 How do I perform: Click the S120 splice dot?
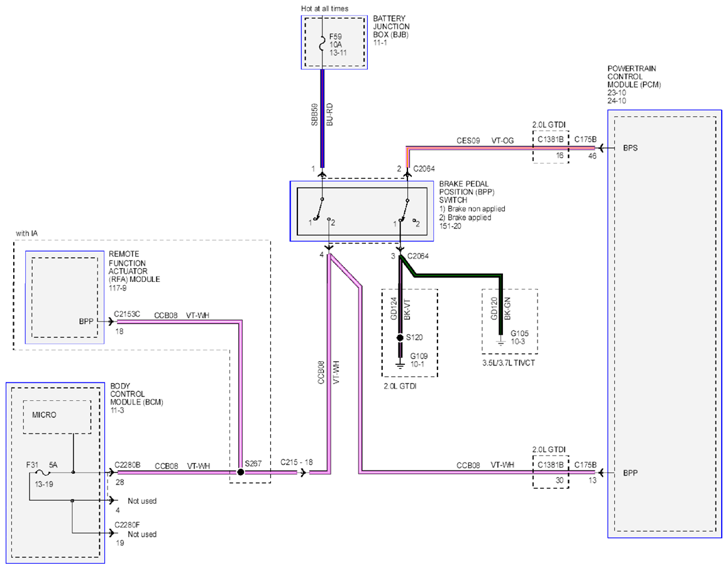pos(400,338)
